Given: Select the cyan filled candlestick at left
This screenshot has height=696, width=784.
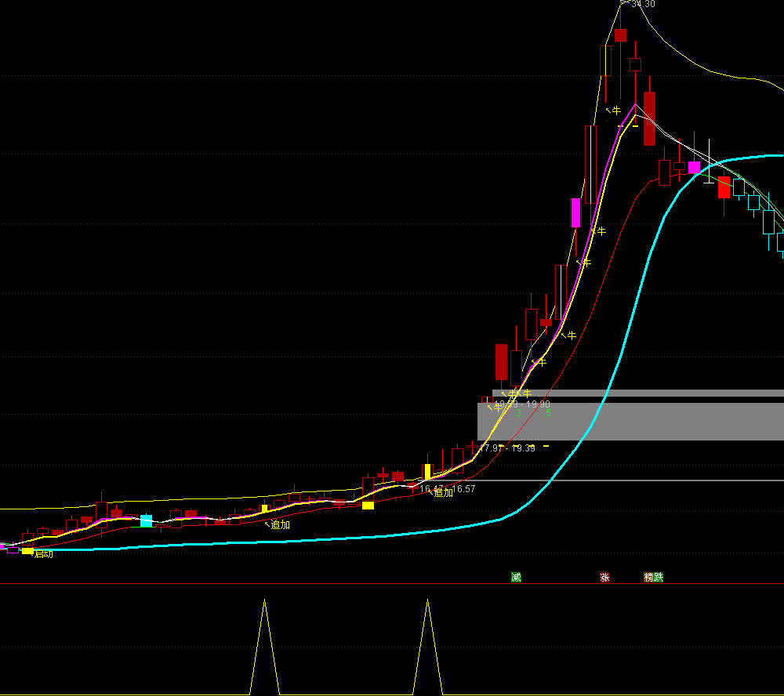Looking at the screenshot, I should click(146, 520).
